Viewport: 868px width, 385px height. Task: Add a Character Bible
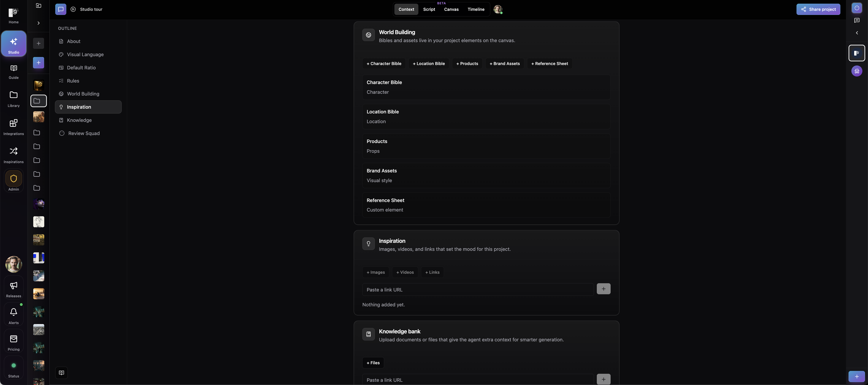click(384, 64)
